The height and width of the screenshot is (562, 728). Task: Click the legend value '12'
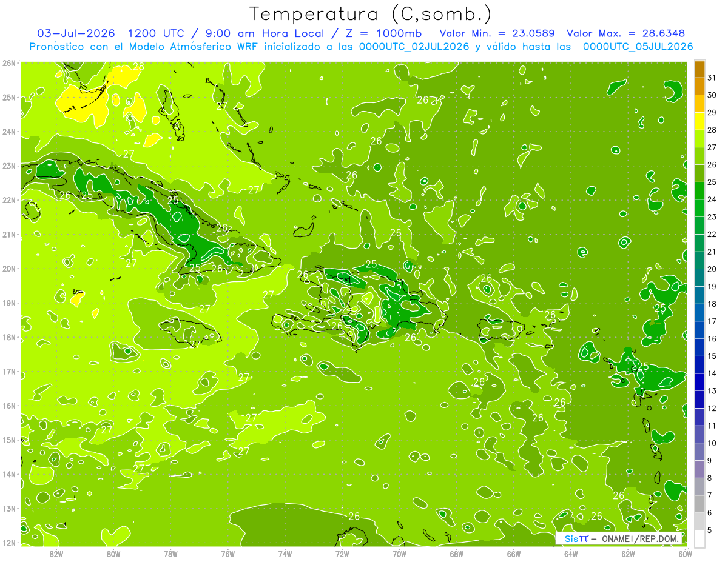[712, 409]
